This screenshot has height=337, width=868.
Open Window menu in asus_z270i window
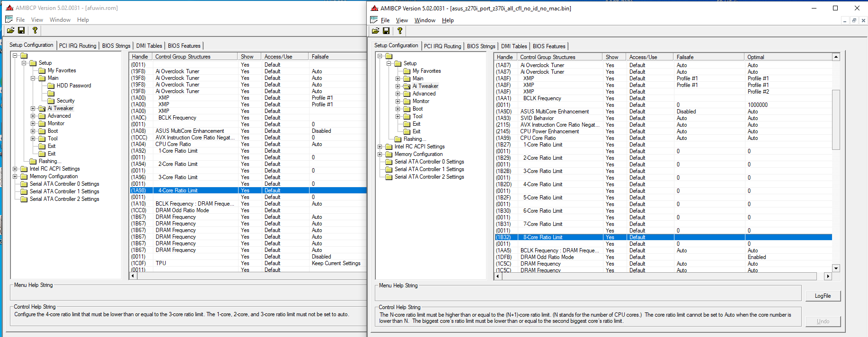[425, 20]
